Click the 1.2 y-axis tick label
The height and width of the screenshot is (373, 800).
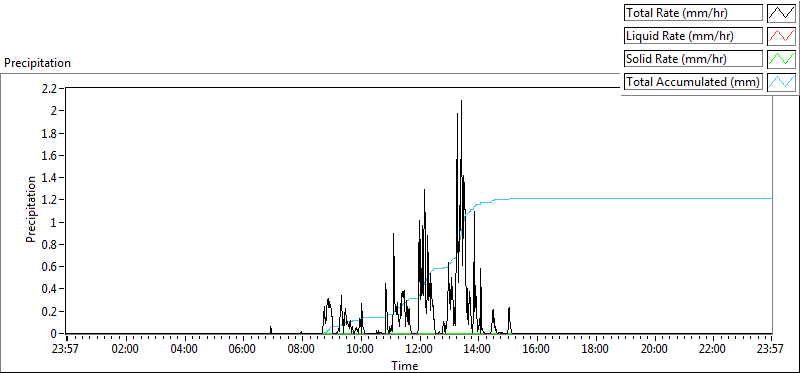pyautogui.click(x=50, y=200)
